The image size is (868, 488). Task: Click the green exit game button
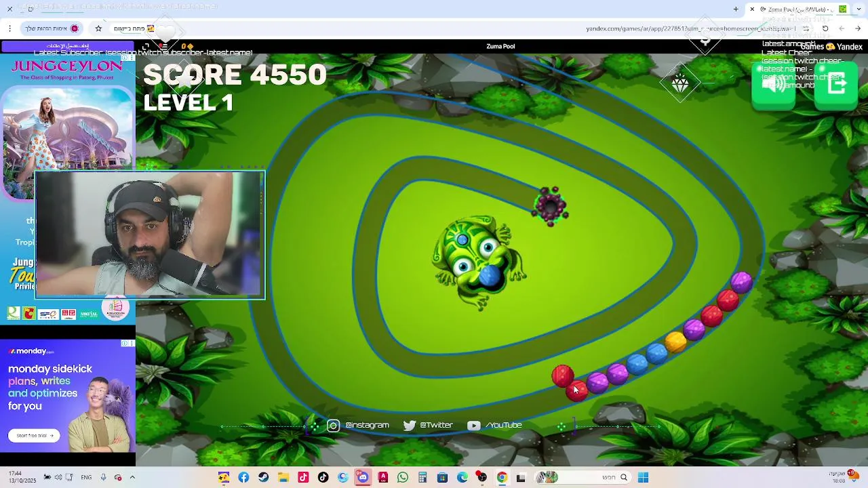[x=836, y=87]
